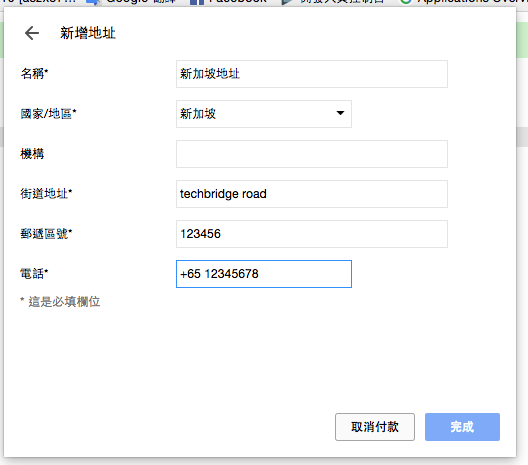
Task: Open the Google 翻譯 bookmark
Action: click(x=131, y=2)
